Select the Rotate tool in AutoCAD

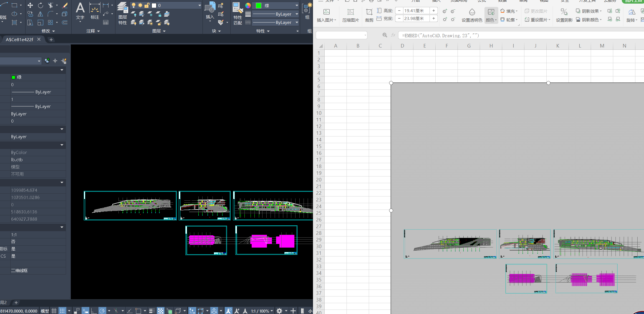[x=41, y=5]
